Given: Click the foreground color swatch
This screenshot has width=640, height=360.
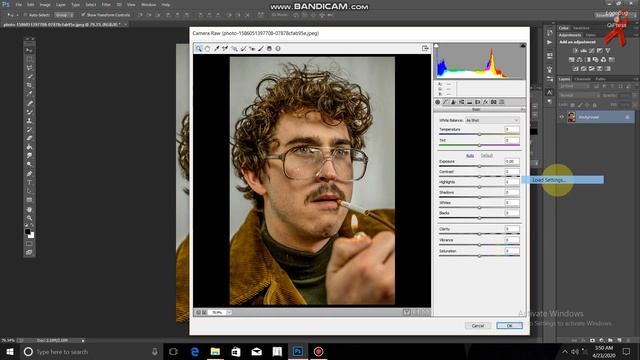Looking at the screenshot, I should [x=27, y=231].
